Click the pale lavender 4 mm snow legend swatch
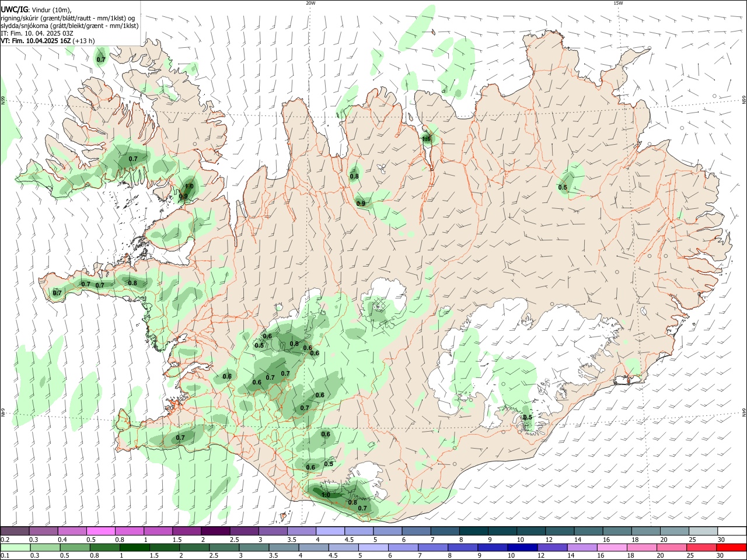Screen dimensions: 747x560 click(330, 531)
